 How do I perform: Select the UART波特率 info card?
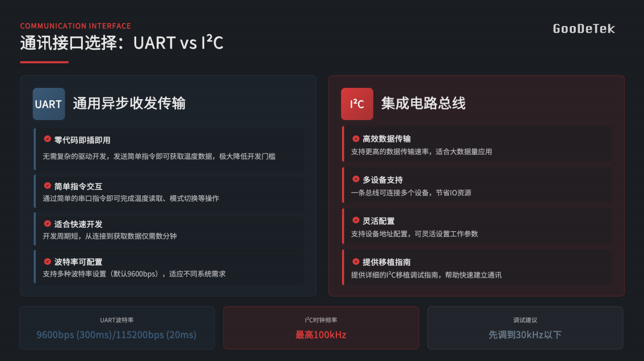117,328
